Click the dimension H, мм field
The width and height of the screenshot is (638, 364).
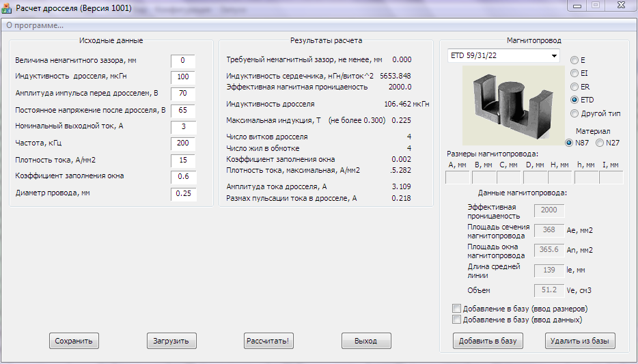(560, 178)
